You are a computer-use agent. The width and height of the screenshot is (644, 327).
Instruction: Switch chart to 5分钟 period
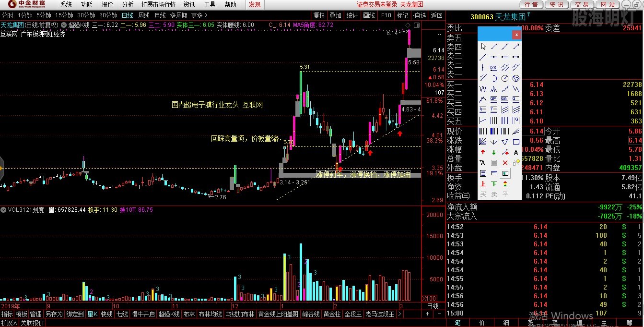pos(44,15)
